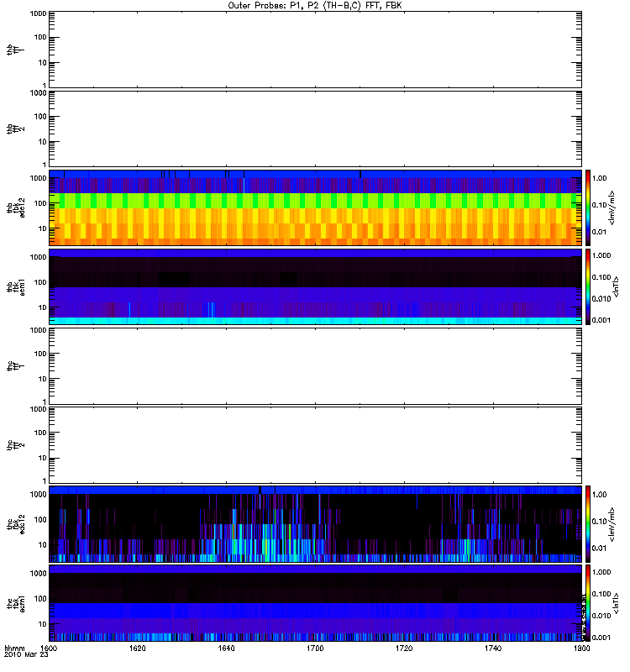Click the rotated "thb fff 1" axis title
The image size is (630, 672).
(16, 50)
